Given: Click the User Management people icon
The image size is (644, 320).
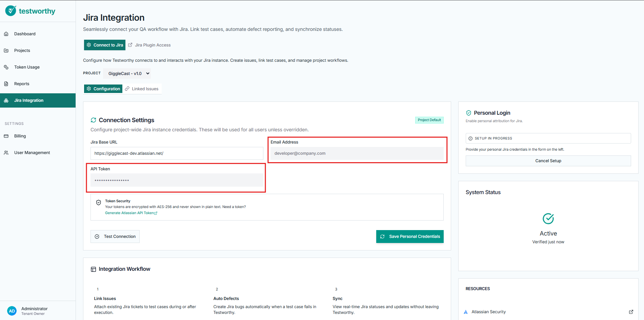Looking at the screenshot, I should pos(6,153).
